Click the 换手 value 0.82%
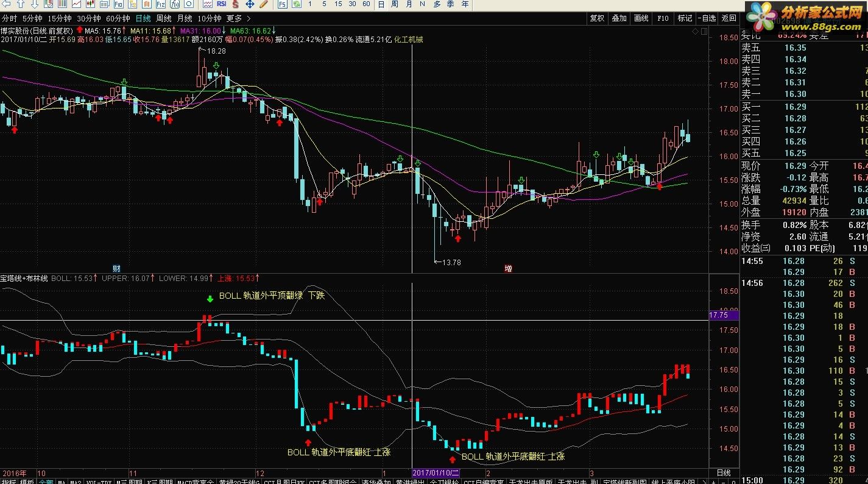 pyautogui.click(x=795, y=225)
